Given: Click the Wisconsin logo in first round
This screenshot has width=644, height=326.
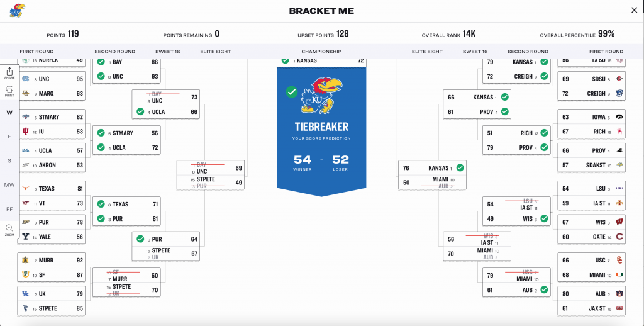Looking at the screenshot, I should pos(619,222).
